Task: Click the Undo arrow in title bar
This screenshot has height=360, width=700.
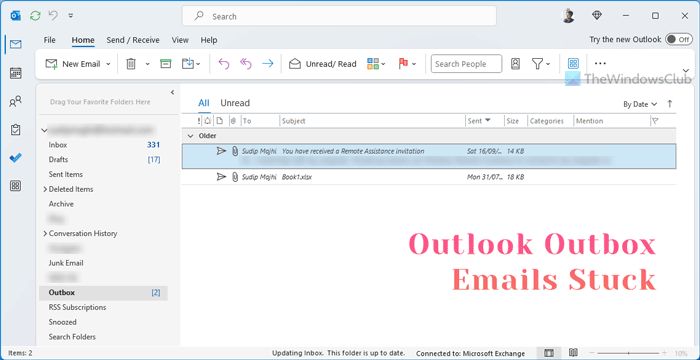Action: (x=53, y=16)
